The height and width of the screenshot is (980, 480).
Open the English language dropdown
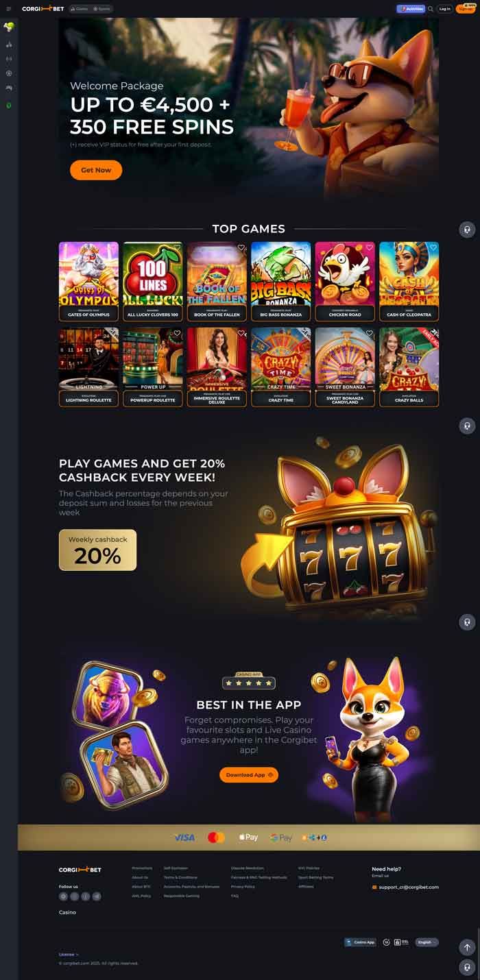point(427,942)
